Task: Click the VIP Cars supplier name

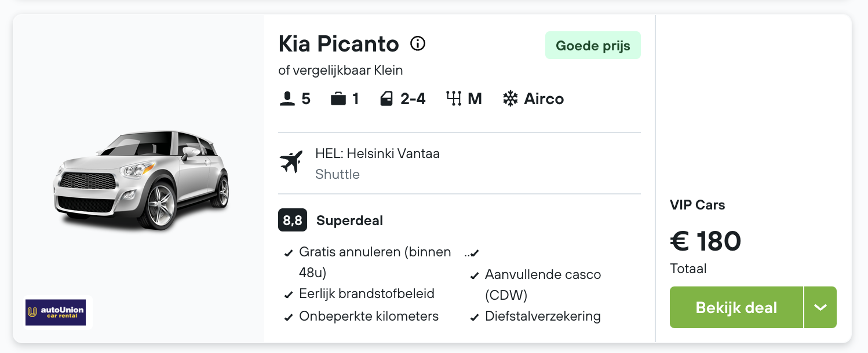Action: 698,205
